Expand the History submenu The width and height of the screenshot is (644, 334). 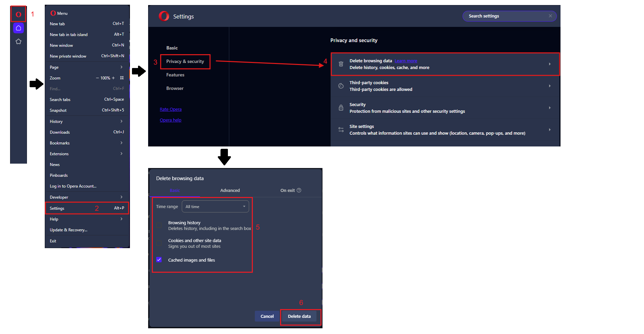tap(87, 121)
